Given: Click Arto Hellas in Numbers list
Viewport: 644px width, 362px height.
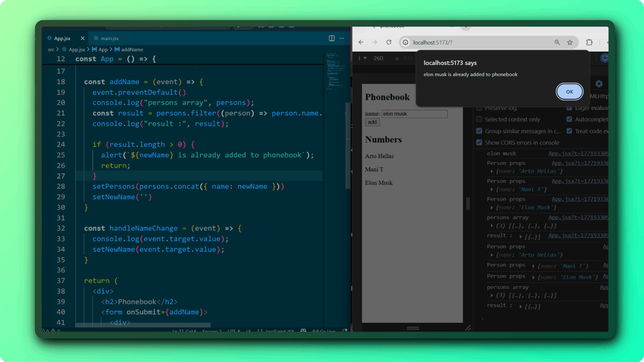Looking at the screenshot, I should pyautogui.click(x=379, y=156).
